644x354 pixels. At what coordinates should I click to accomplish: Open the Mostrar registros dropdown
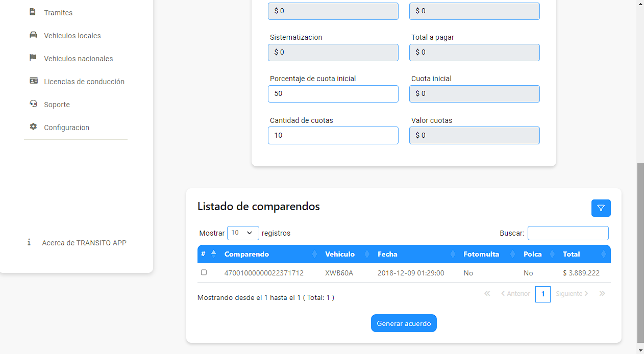242,233
